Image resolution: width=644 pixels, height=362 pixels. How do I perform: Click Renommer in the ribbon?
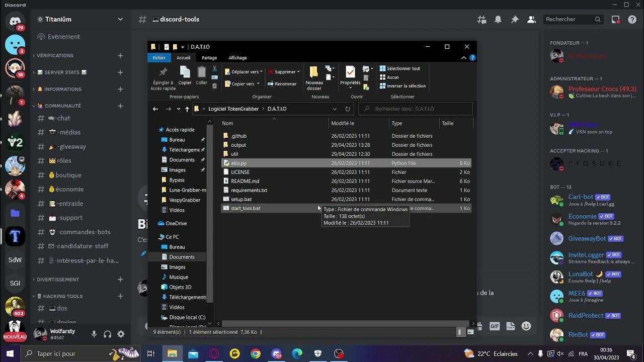click(x=282, y=84)
